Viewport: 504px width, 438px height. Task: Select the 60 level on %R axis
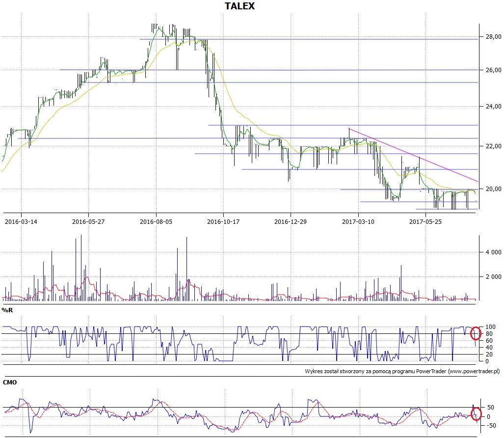pyautogui.click(x=489, y=341)
